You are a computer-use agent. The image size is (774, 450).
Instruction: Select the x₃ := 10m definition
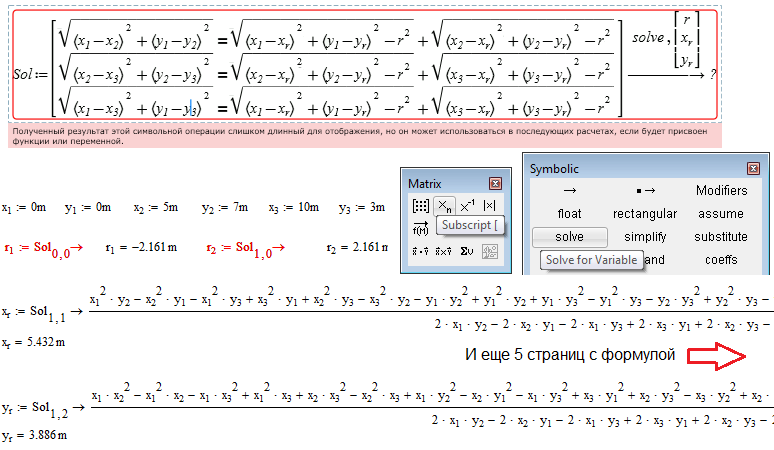(x=294, y=208)
